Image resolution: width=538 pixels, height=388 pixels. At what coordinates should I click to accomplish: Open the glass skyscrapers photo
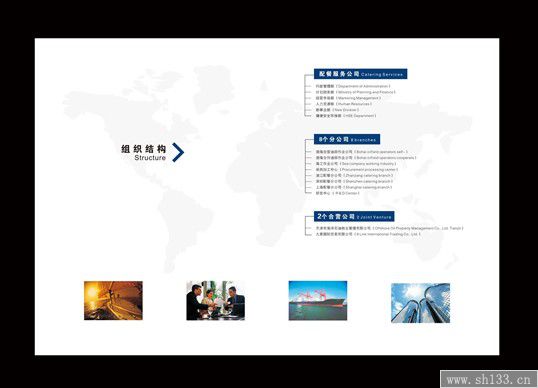[421, 303]
